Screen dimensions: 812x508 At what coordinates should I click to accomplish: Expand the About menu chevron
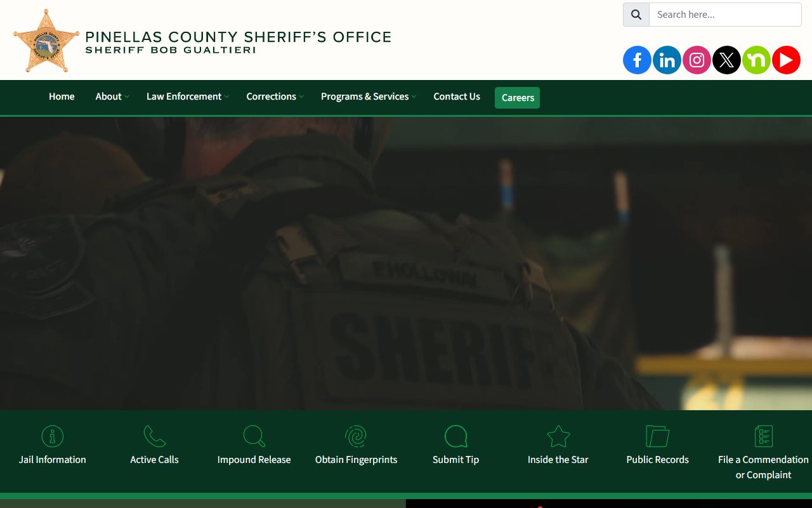127,97
